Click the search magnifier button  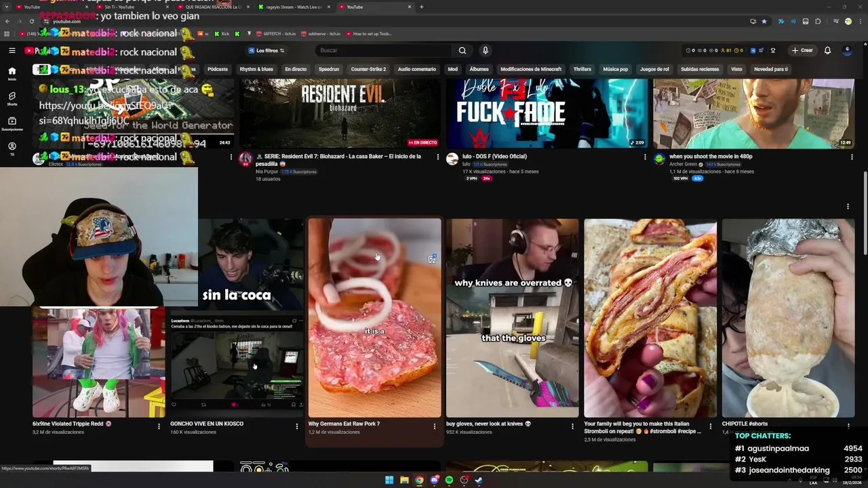coord(462,50)
